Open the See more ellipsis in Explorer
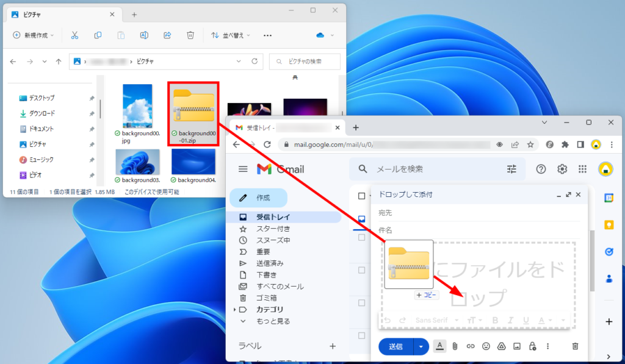 [x=267, y=35]
